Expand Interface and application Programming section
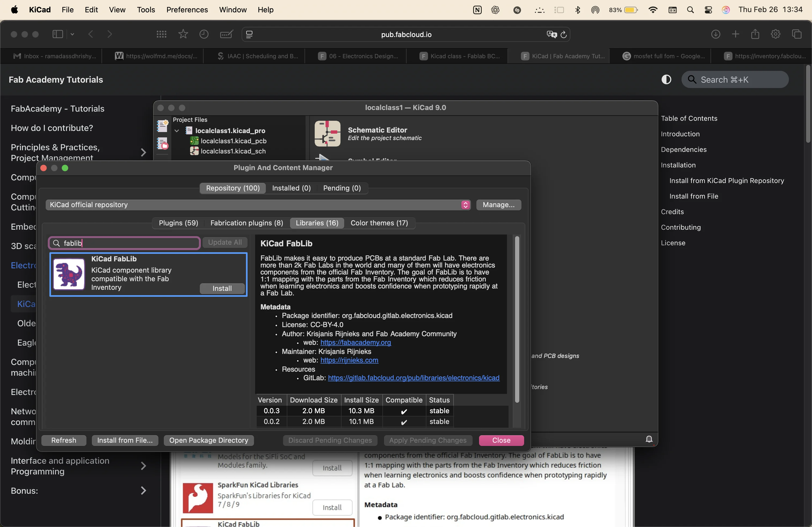Screen dimensions: 812x527 tap(143, 466)
